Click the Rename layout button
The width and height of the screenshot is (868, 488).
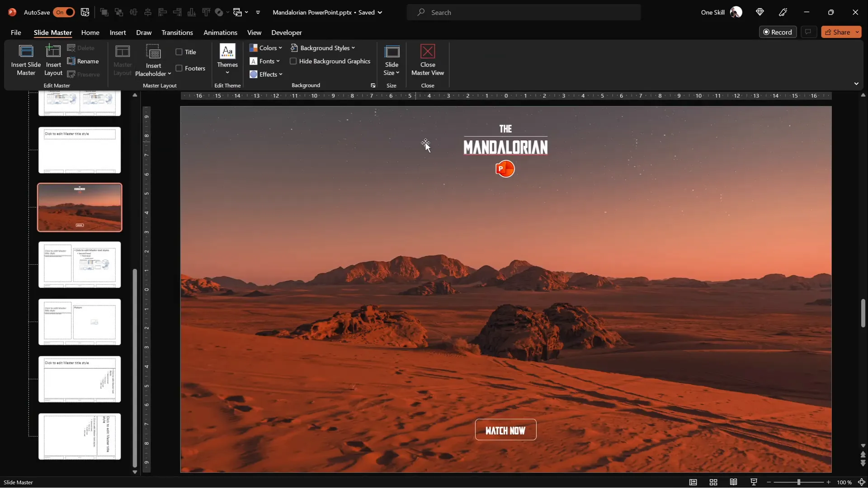(x=83, y=61)
